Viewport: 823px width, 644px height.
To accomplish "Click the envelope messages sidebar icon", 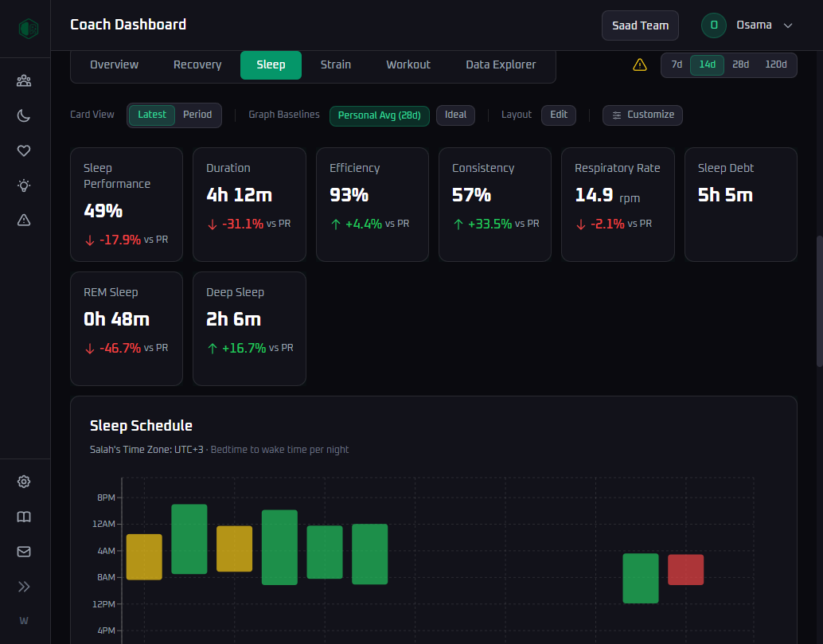I will [24, 552].
